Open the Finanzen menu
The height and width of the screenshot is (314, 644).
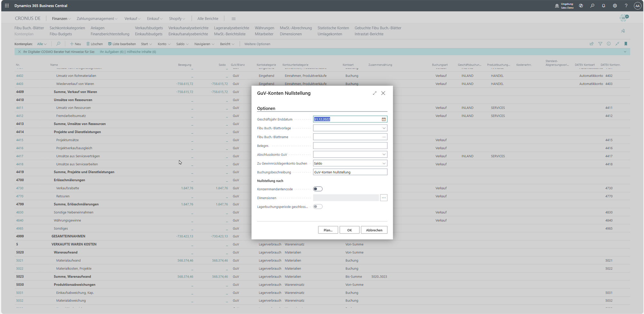pyautogui.click(x=61, y=19)
